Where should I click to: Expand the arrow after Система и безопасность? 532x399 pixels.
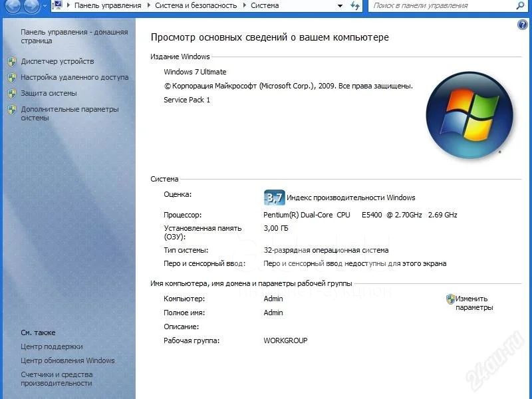[x=244, y=5]
